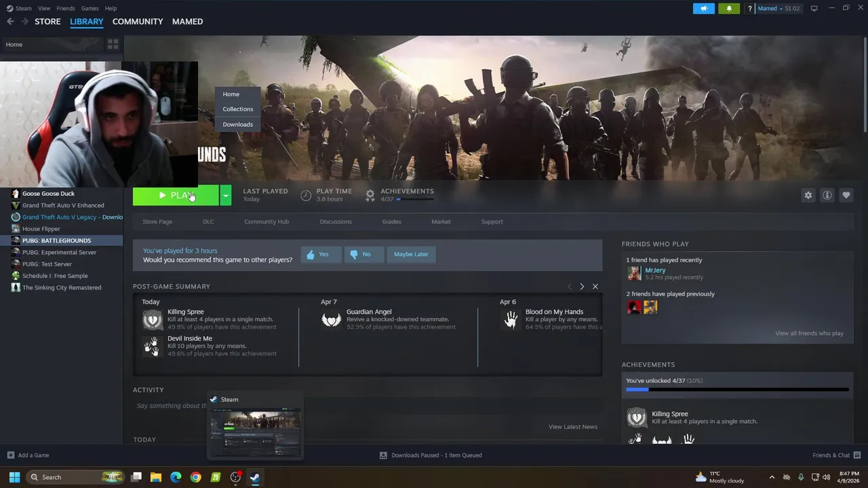The width and height of the screenshot is (868, 488).
Task: Open the Games menu
Action: click(90, 8)
